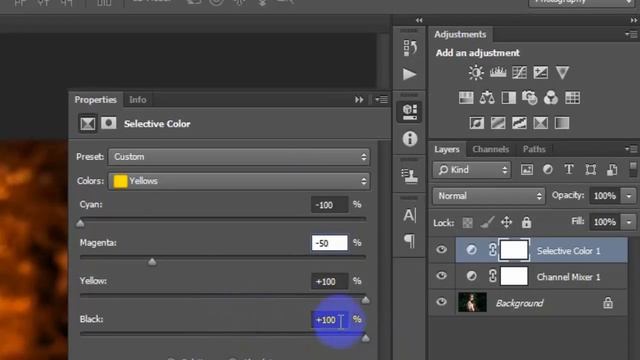Filter layers by adjustment type
This screenshot has height=360, width=640.
[548, 170]
